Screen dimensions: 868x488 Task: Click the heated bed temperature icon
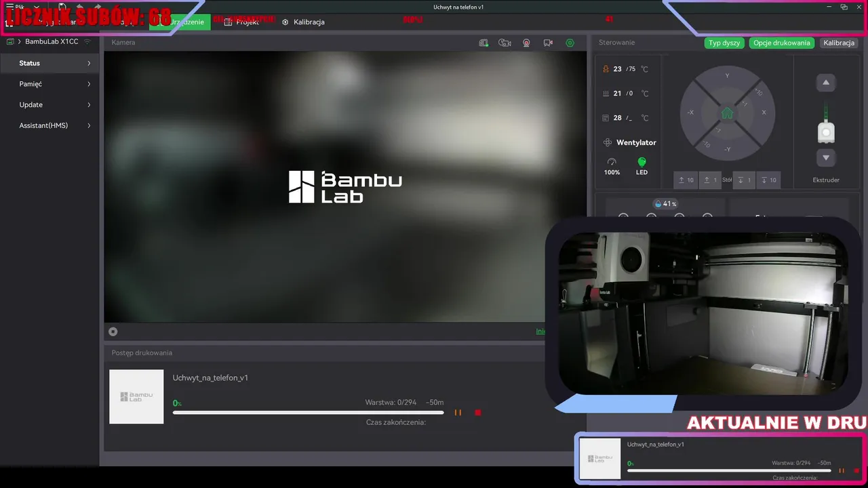(x=606, y=94)
